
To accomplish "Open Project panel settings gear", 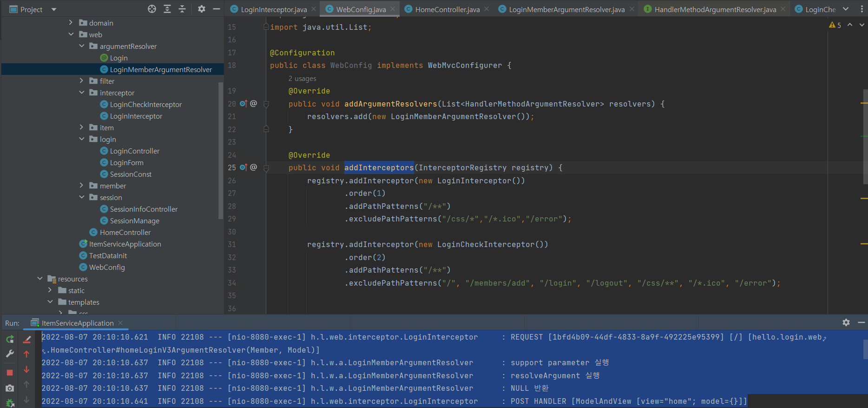I will tap(202, 9).
